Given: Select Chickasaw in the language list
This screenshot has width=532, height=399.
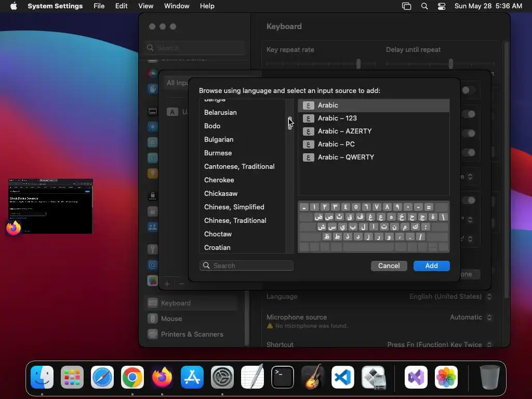Looking at the screenshot, I should pos(242,193).
